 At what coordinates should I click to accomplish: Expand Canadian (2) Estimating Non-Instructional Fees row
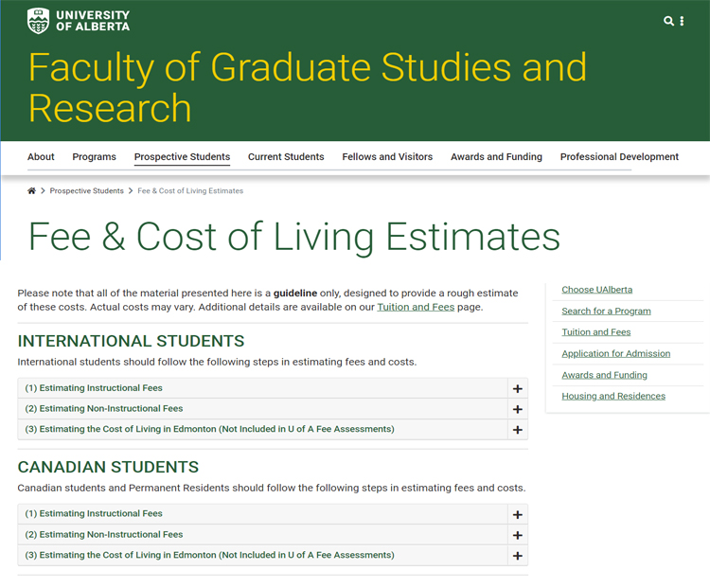click(x=273, y=535)
